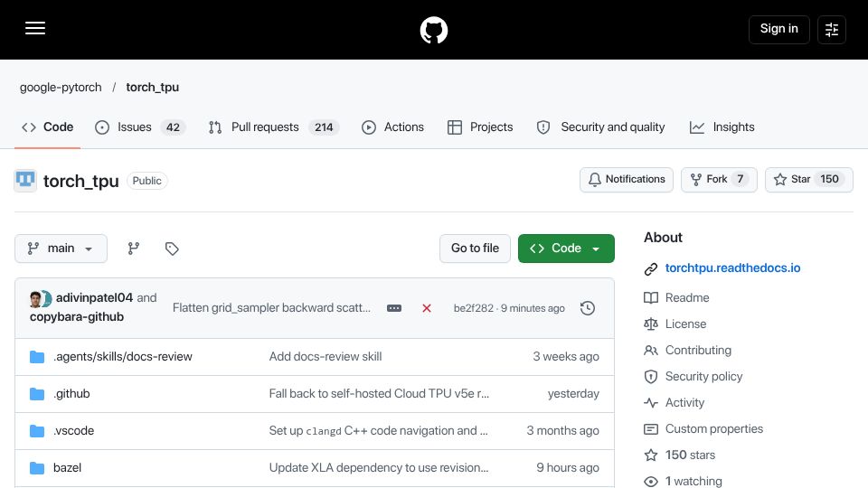
Task: Jump to Readme in About sidebar
Action: (687, 297)
